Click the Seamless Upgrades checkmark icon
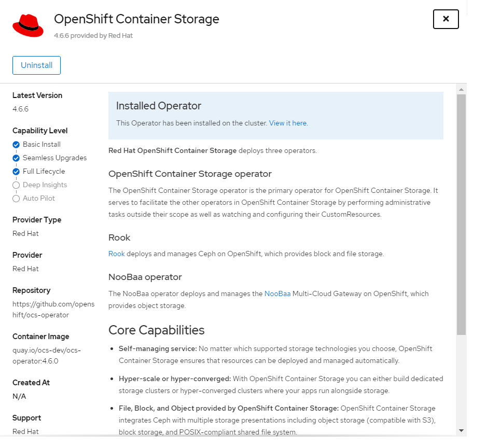 (x=16, y=158)
